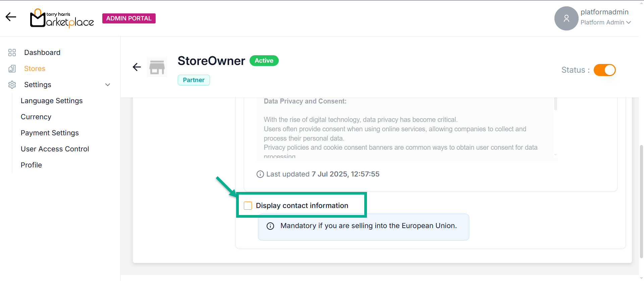Image resolution: width=644 pixels, height=281 pixels.
Task: Open User Access Control
Action: 55,149
